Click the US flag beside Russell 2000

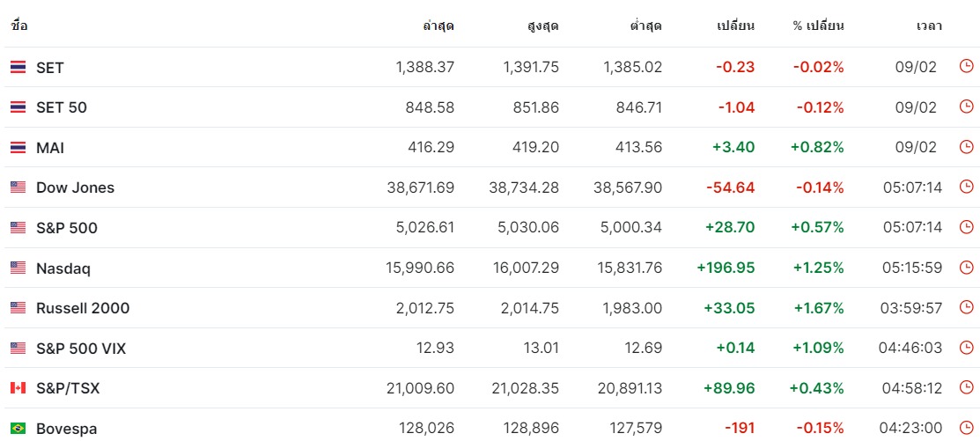point(18,308)
